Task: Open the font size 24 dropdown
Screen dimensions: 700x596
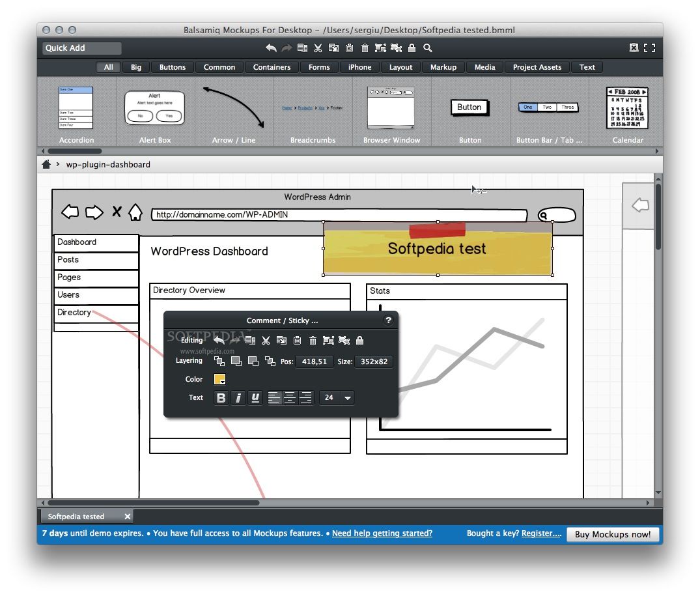Action: pos(347,398)
